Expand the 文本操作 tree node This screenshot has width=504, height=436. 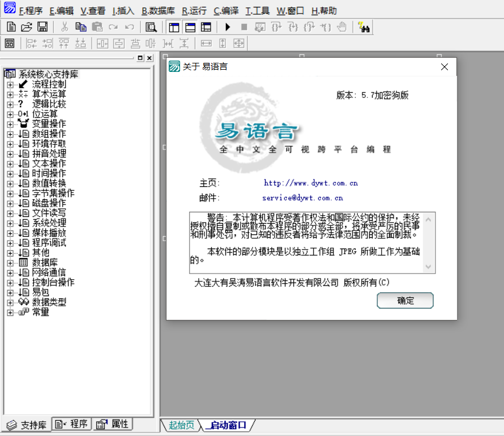pyautogui.click(x=10, y=164)
